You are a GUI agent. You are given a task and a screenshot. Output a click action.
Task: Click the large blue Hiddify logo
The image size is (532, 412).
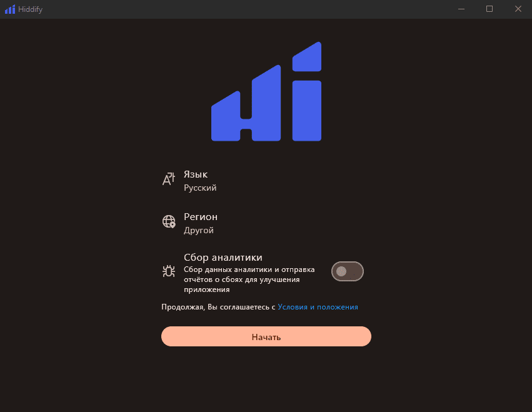(x=266, y=93)
